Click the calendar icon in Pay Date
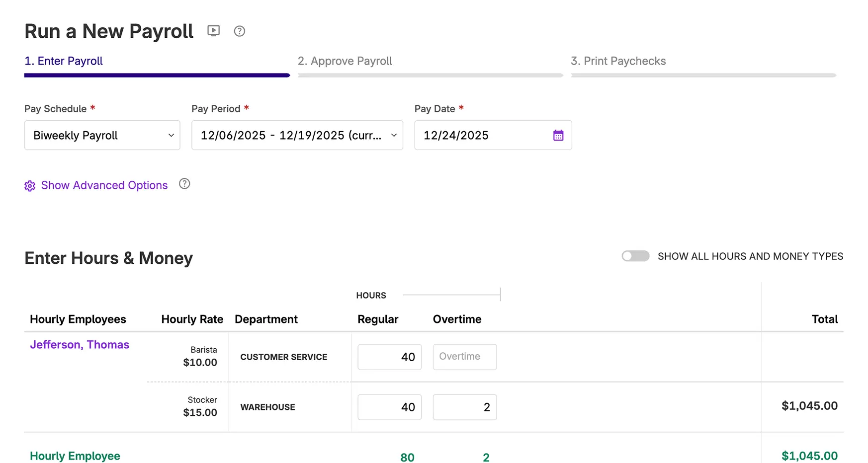 click(x=558, y=135)
